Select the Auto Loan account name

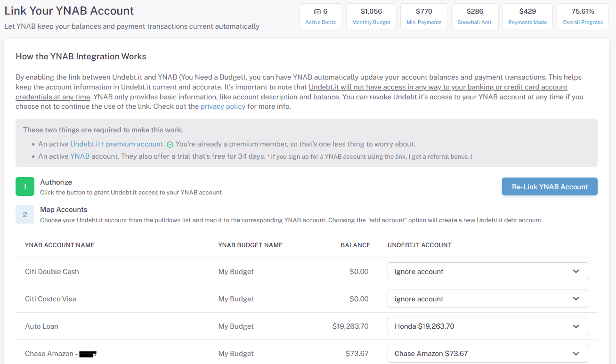[x=42, y=326]
